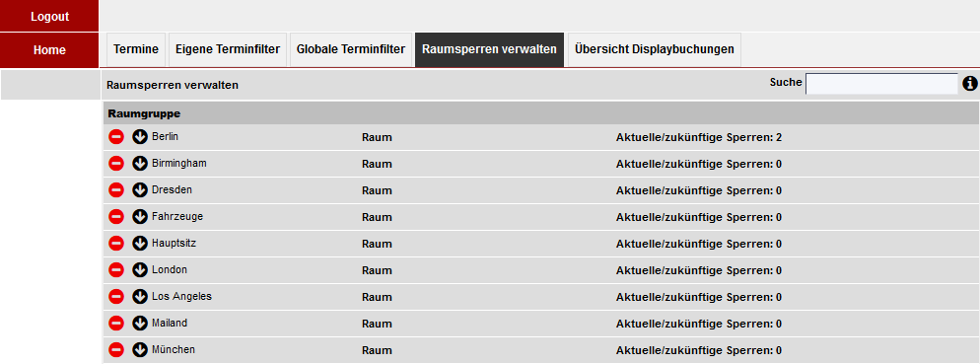Expand the Berlin room group arrow

(140, 136)
